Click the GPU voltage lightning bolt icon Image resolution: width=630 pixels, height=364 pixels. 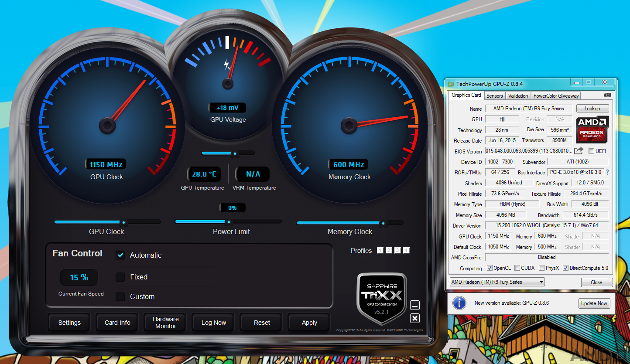click(227, 65)
